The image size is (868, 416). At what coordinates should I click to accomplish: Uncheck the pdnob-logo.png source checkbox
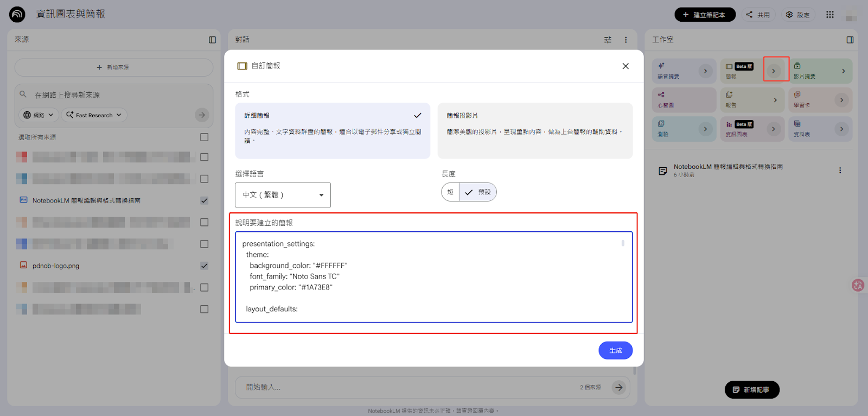[204, 266]
